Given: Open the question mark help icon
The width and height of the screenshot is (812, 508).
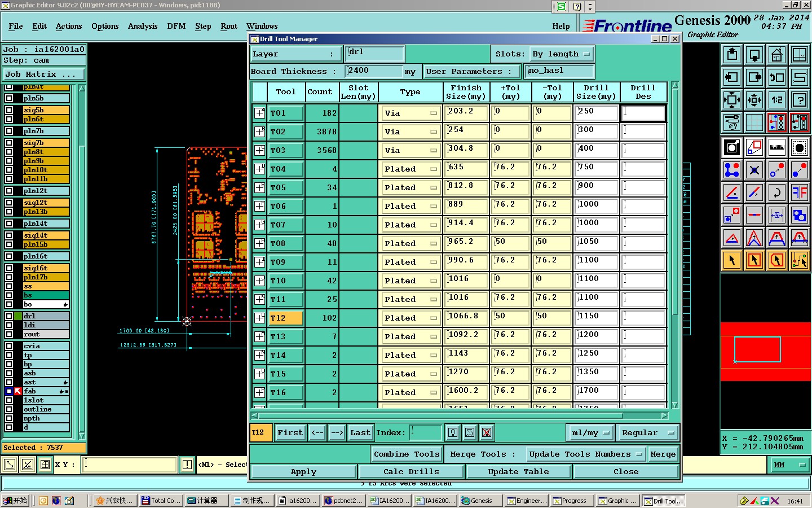Looking at the screenshot, I should pos(800,100).
